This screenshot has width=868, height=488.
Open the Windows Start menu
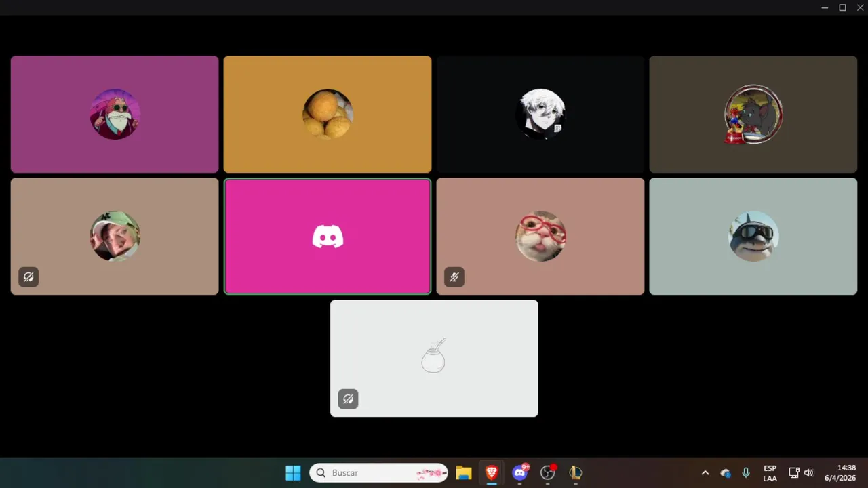click(293, 472)
